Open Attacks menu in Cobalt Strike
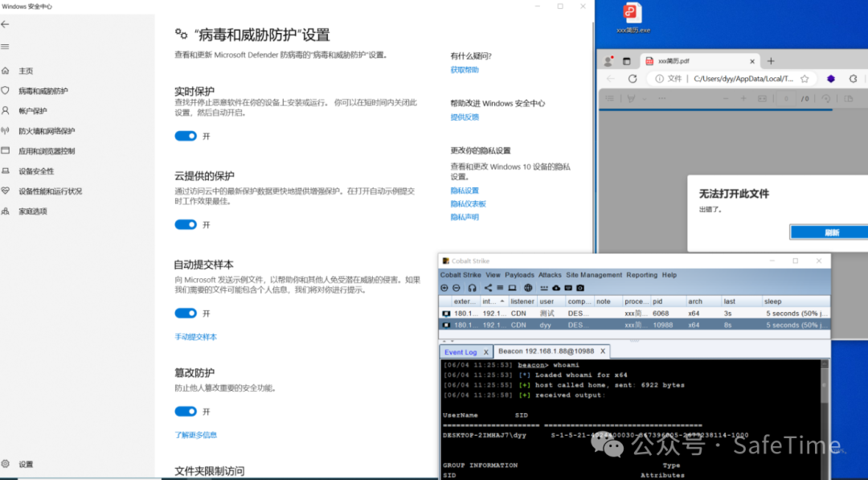868x480 pixels. (550, 275)
